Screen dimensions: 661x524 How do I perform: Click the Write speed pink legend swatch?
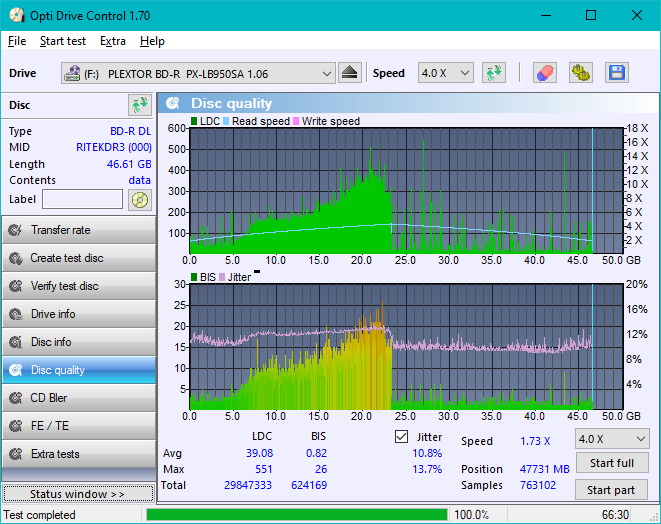pos(296,121)
